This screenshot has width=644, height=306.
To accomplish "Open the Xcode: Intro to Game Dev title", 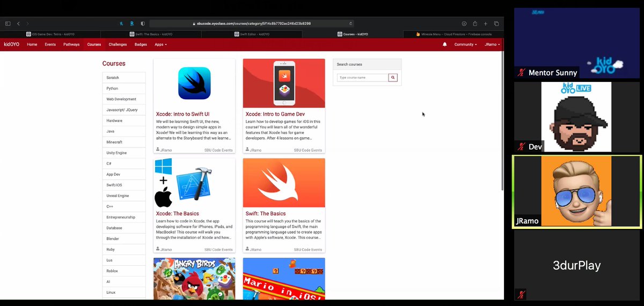I will pos(275,114).
